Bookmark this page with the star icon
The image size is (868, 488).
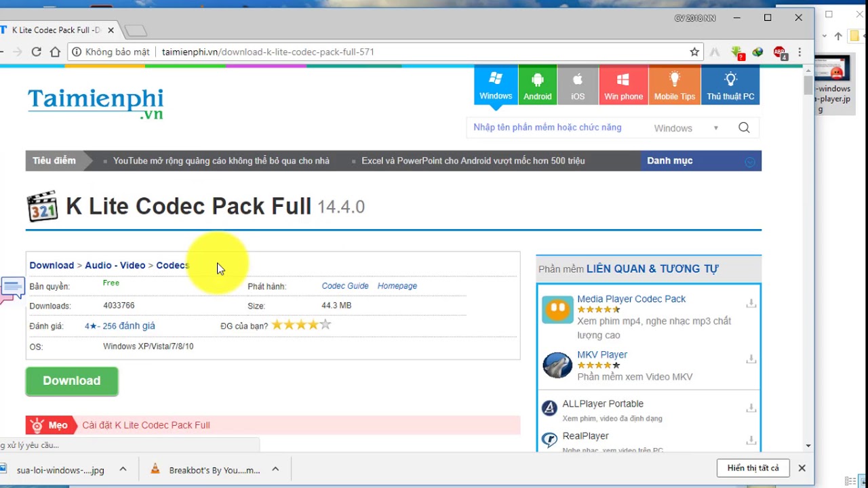tap(694, 52)
